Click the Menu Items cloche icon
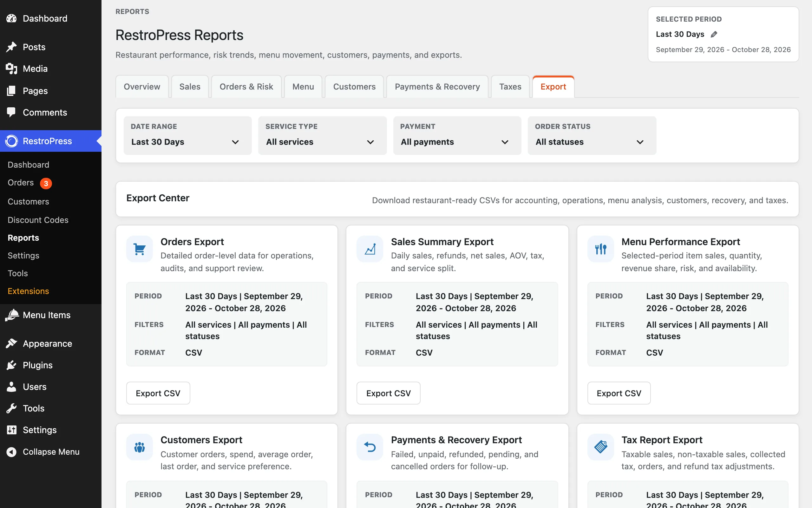The image size is (812, 508). (x=12, y=315)
